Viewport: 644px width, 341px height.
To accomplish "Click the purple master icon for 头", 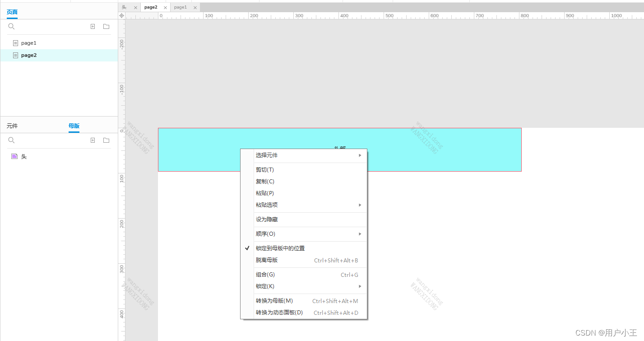I will tap(14, 156).
